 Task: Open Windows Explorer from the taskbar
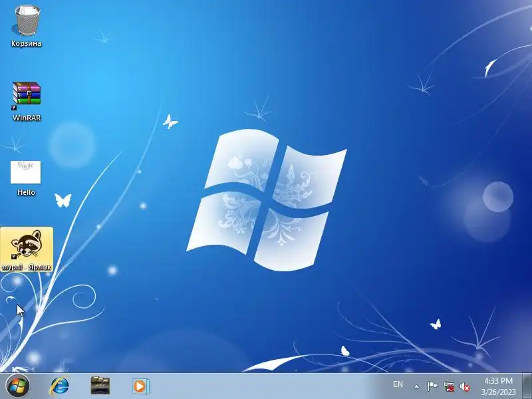(x=100, y=386)
